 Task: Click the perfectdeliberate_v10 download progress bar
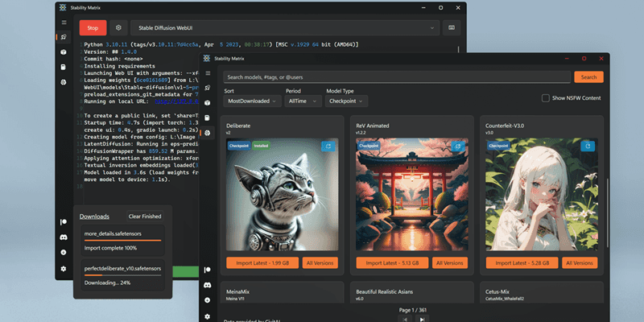122,277
